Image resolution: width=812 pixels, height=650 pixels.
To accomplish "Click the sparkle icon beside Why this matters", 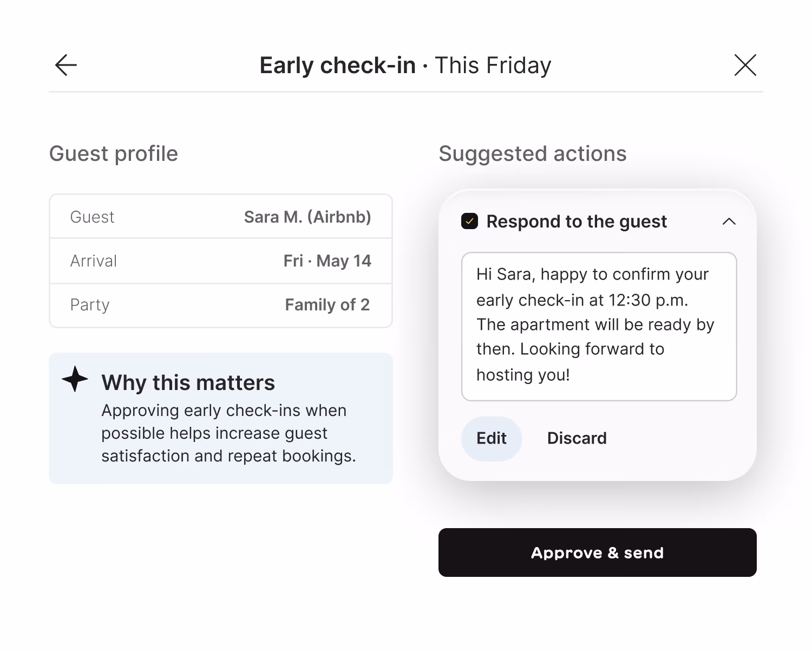I will pos(75,379).
